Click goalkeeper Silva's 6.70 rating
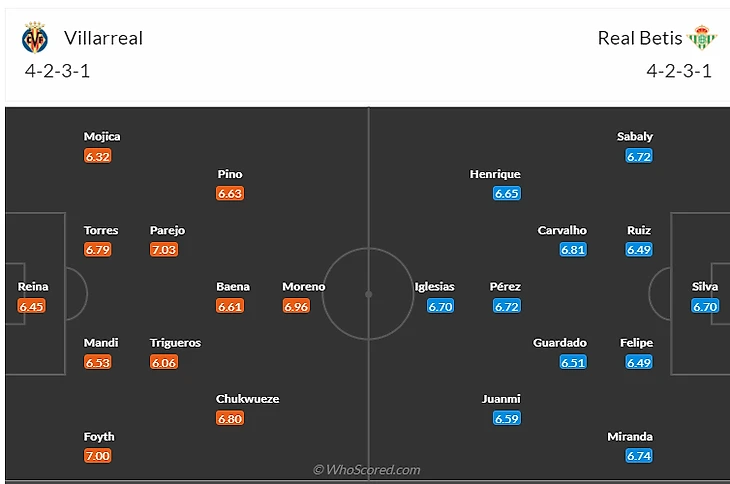The image size is (730, 484). (705, 306)
